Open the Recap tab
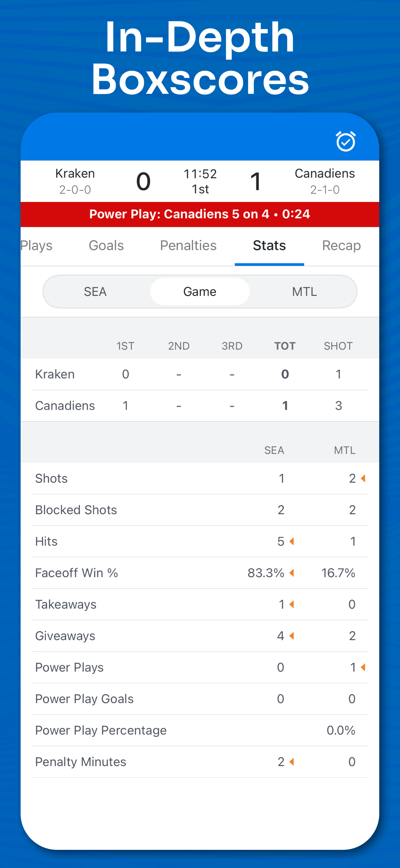The image size is (400, 868). pyautogui.click(x=341, y=245)
